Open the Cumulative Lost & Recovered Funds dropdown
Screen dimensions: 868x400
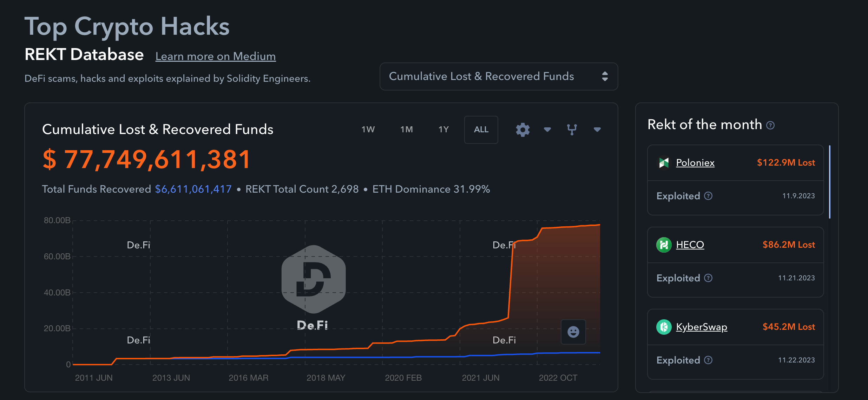click(499, 76)
